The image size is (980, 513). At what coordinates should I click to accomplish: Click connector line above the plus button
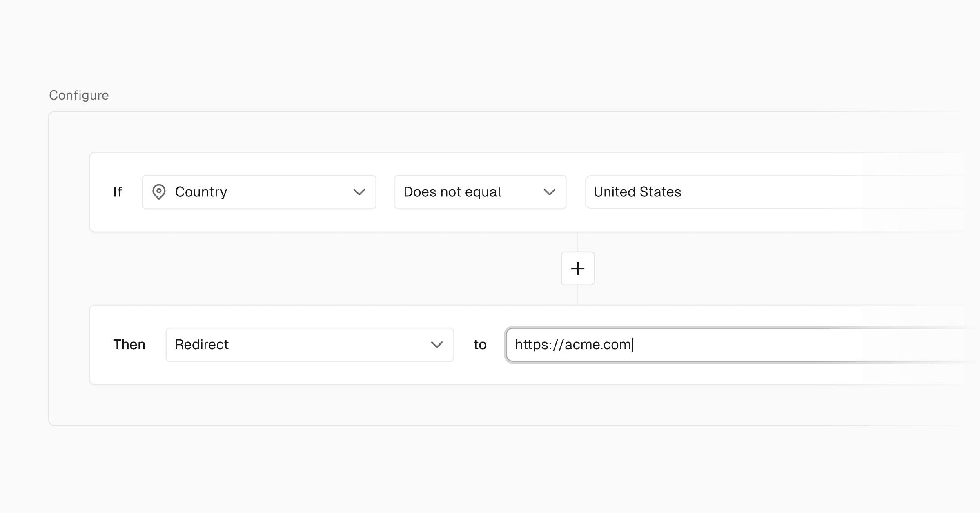[577, 242]
